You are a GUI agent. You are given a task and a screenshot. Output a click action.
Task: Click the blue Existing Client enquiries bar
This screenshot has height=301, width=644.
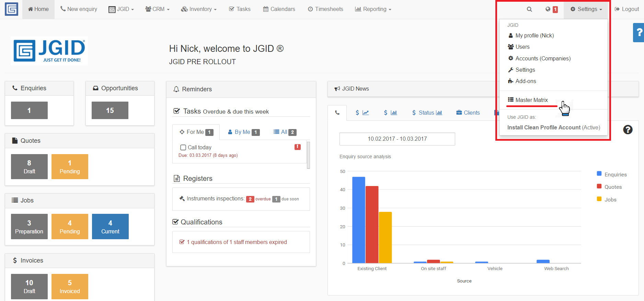(358, 220)
